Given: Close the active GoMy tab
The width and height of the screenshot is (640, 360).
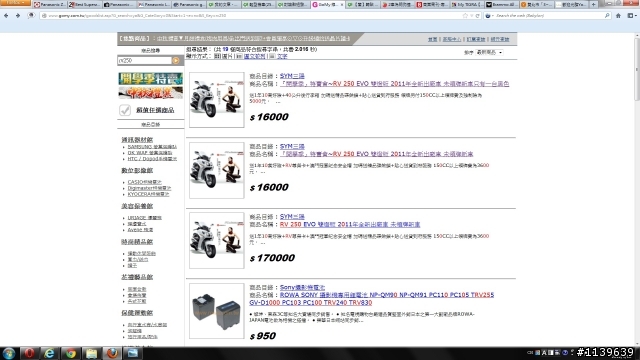Looking at the screenshot, I should click(x=342, y=4).
